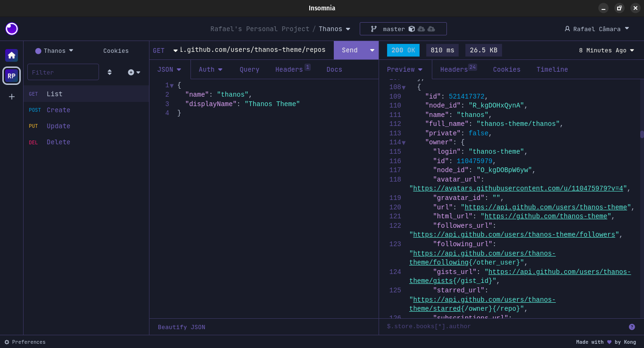
Task: Open the api.github.com/users/thanos-theme url link
Action: pyautogui.click(x=546, y=207)
